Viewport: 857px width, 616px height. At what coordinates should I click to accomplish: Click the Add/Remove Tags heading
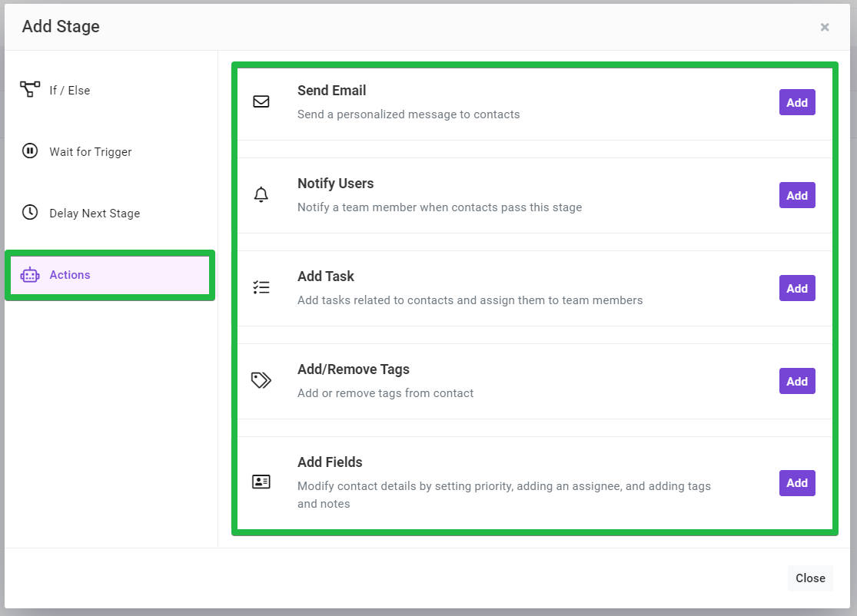click(x=354, y=369)
